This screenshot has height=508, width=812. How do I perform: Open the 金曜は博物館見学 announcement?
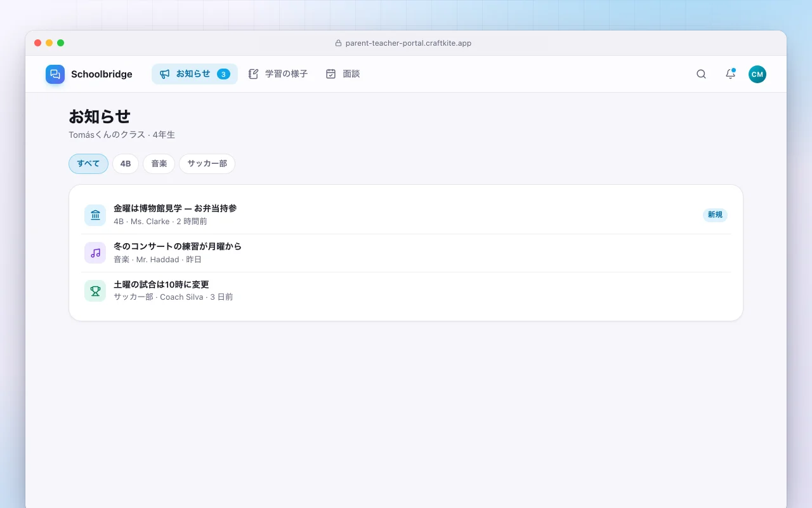[406, 215]
